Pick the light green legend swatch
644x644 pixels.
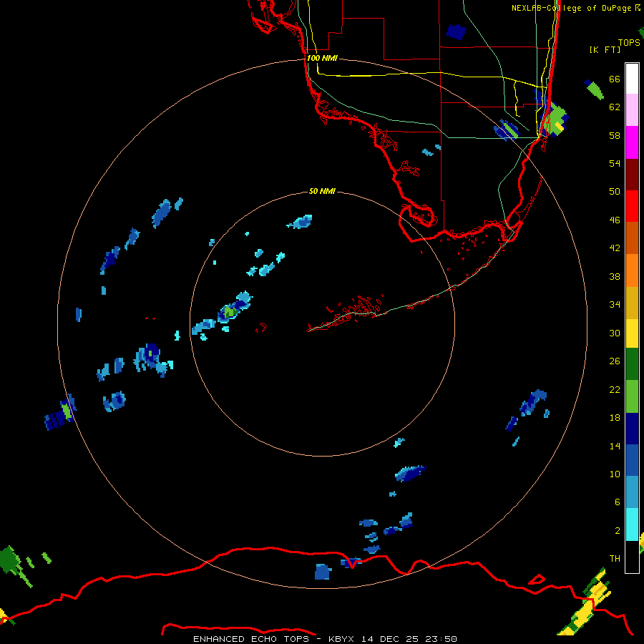point(632,396)
